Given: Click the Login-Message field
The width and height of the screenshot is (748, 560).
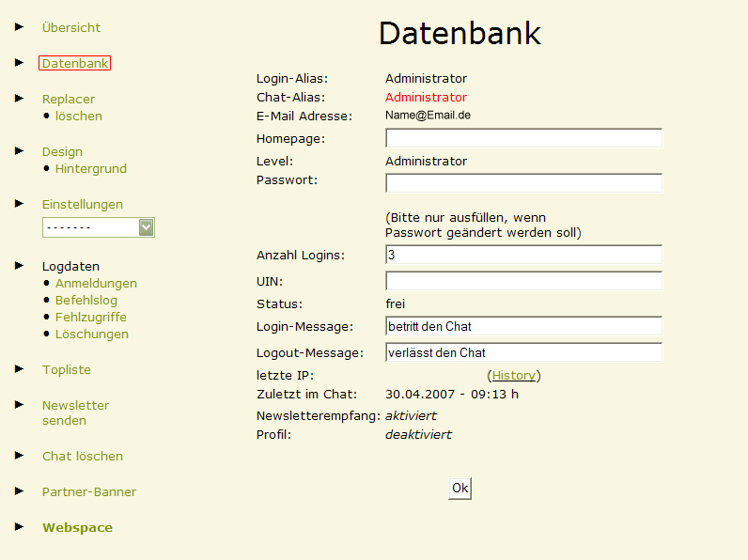Looking at the screenshot, I should point(523,326).
